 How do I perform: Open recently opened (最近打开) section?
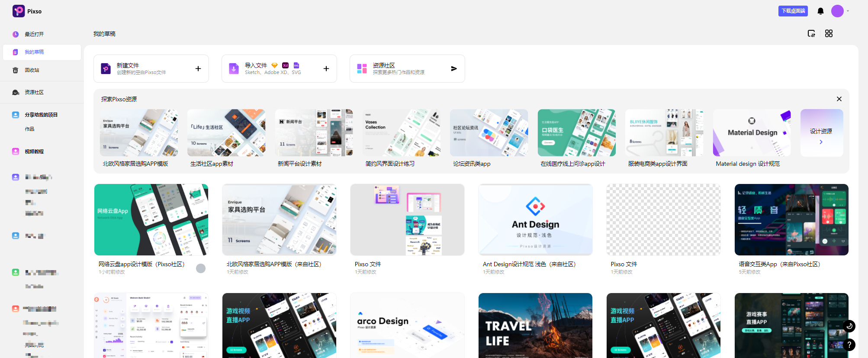click(34, 34)
